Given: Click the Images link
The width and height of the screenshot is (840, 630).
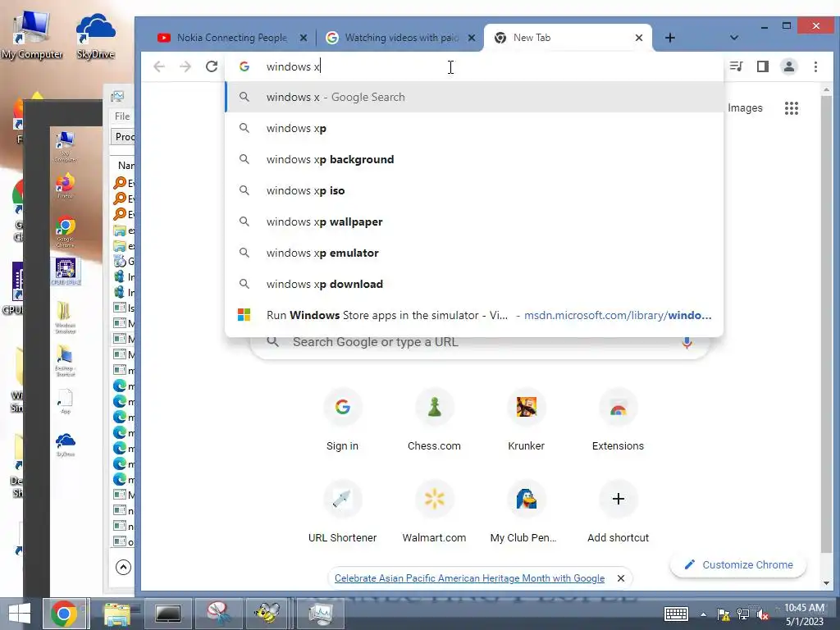Looking at the screenshot, I should coord(745,107).
